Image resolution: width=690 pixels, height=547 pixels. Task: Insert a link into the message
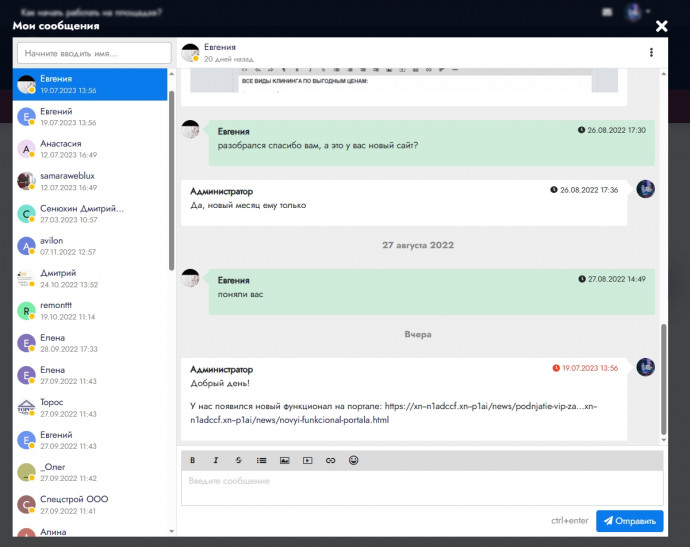(x=330, y=460)
